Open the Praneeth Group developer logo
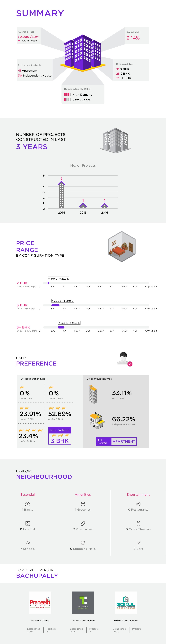The height and width of the screenshot is (644, 182). (x=40, y=602)
